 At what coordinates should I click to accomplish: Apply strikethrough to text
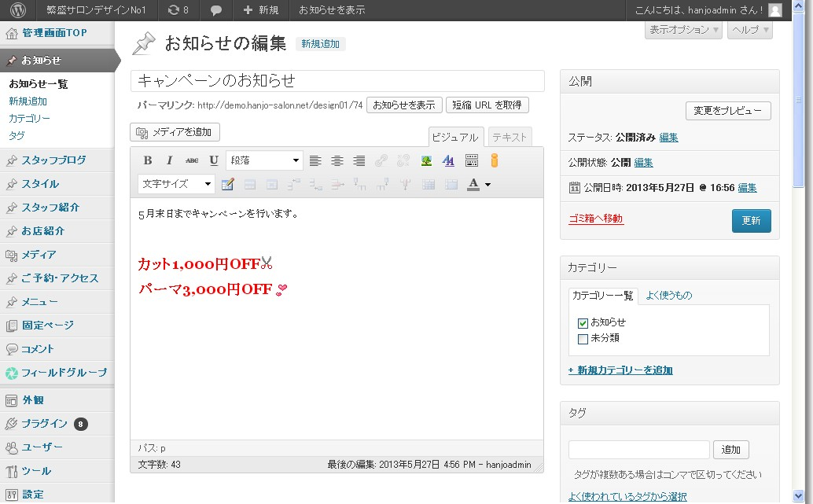point(189,160)
